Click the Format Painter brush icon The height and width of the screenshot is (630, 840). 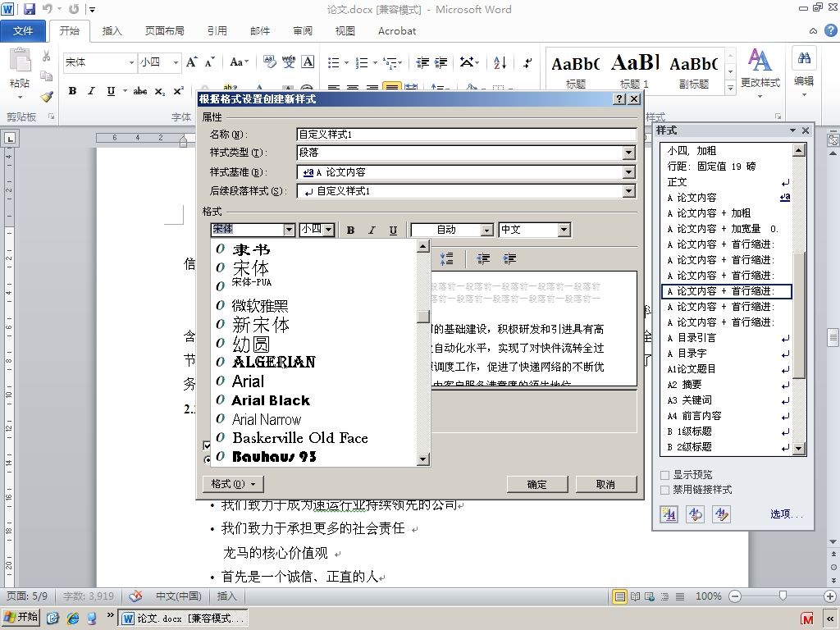coord(47,97)
